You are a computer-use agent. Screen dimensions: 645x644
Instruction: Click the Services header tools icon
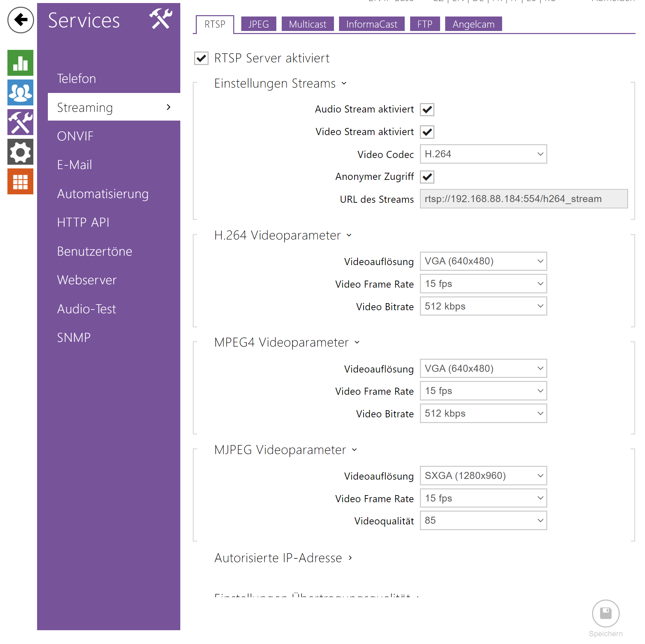161,19
